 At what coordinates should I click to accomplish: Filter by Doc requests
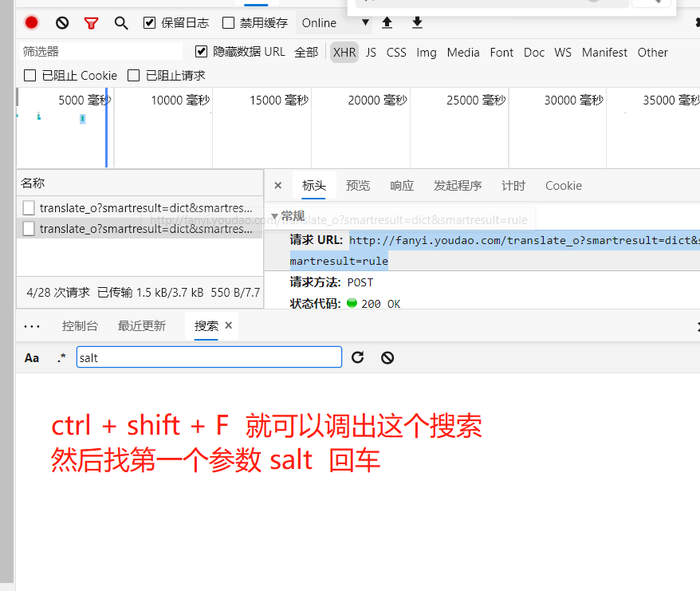click(x=534, y=53)
